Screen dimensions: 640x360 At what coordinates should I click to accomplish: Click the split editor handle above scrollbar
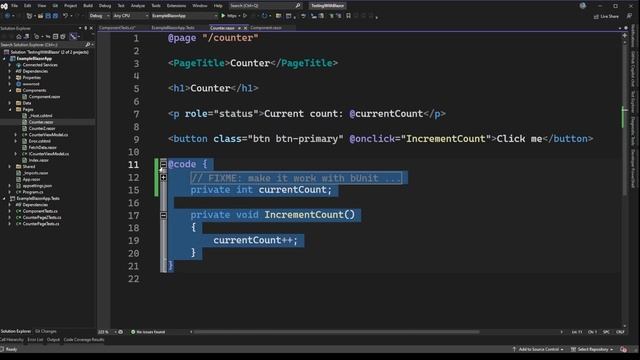(x=624, y=36)
